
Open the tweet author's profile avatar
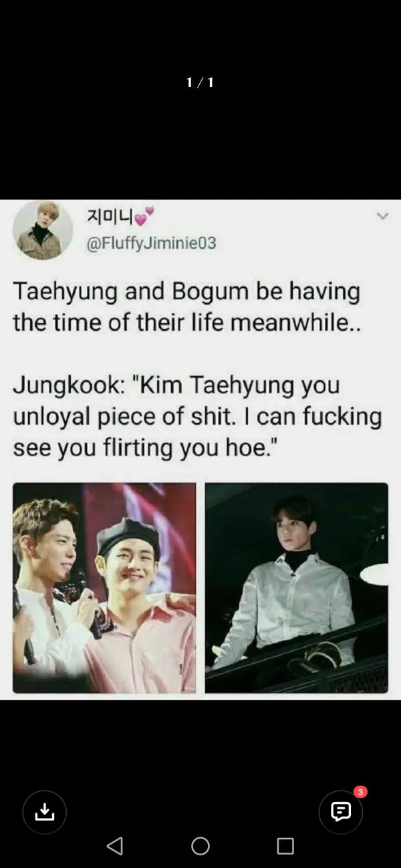(x=43, y=230)
